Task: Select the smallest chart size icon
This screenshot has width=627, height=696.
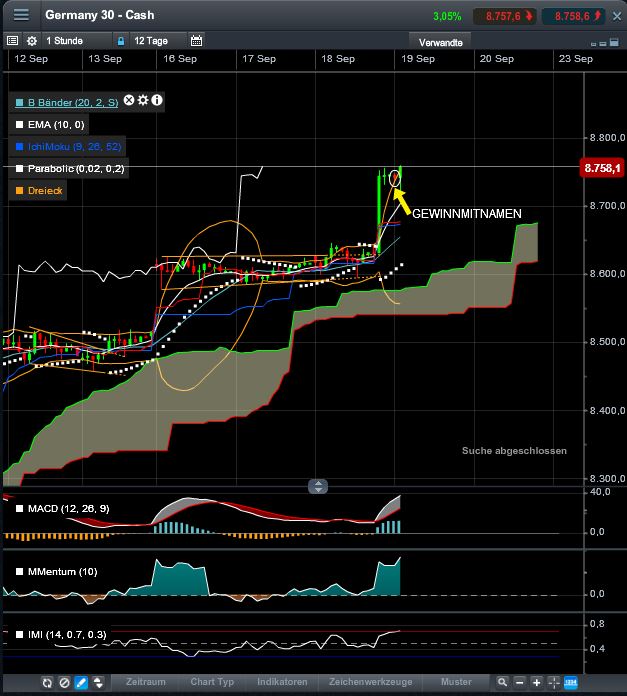Action: [593, 44]
